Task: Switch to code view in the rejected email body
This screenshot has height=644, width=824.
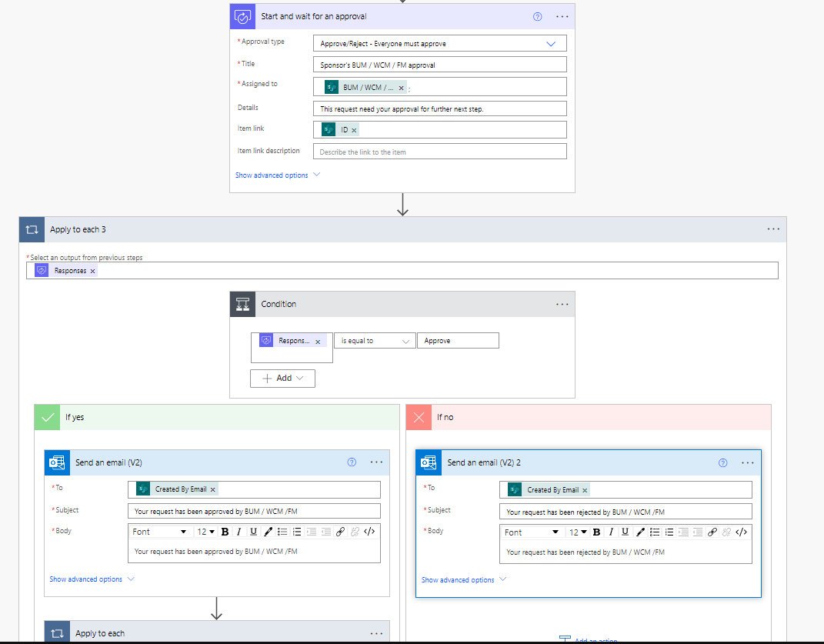Action: 741,532
